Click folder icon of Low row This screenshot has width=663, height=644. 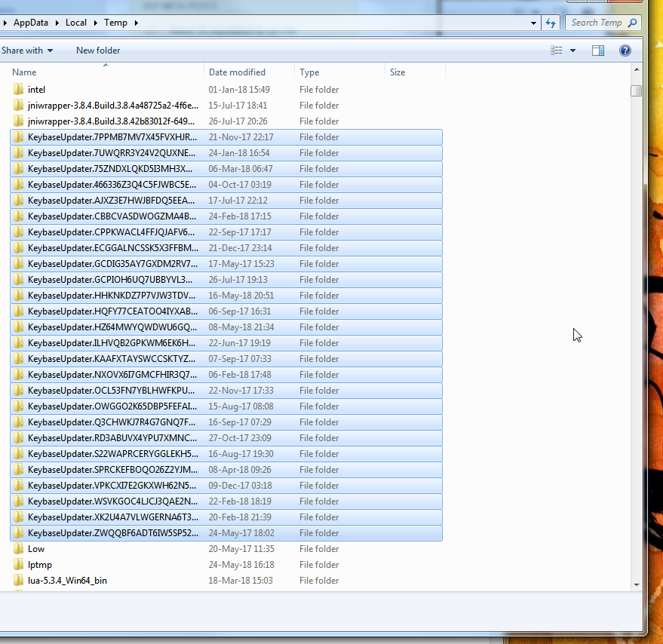click(18, 548)
